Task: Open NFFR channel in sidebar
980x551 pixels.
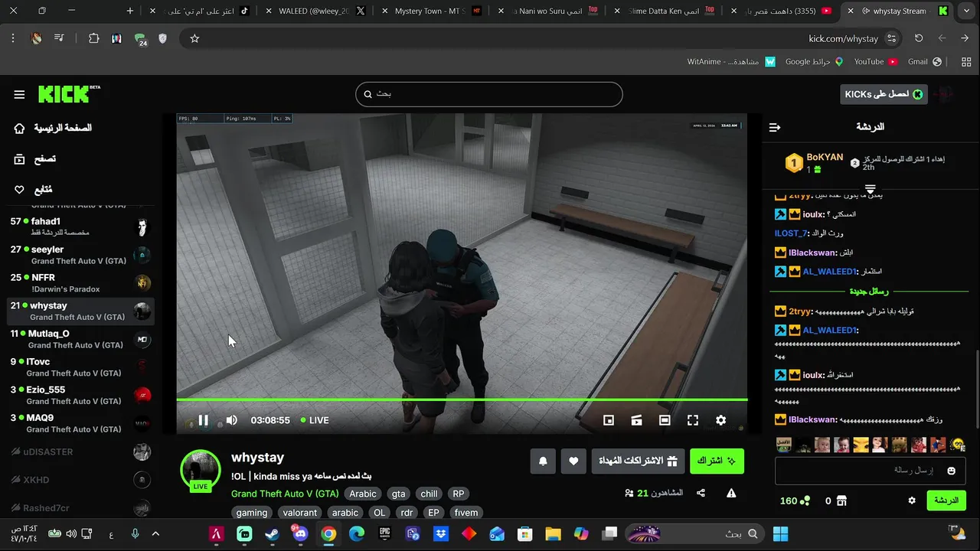Action: point(80,283)
